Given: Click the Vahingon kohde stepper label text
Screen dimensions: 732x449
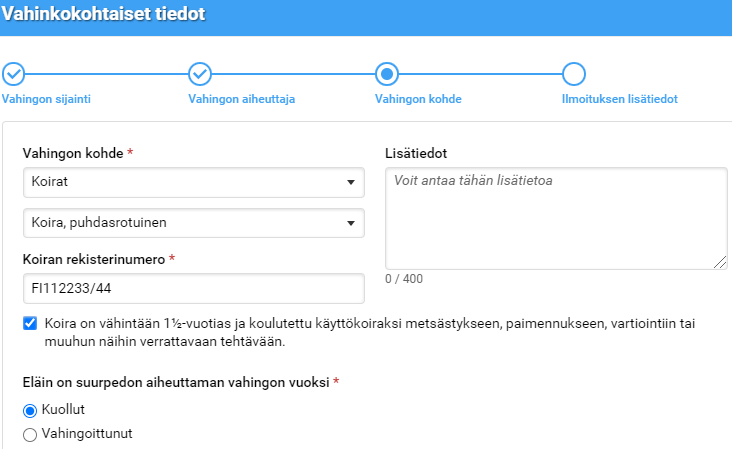Looking at the screenshot, I should (x=417, y=99).
